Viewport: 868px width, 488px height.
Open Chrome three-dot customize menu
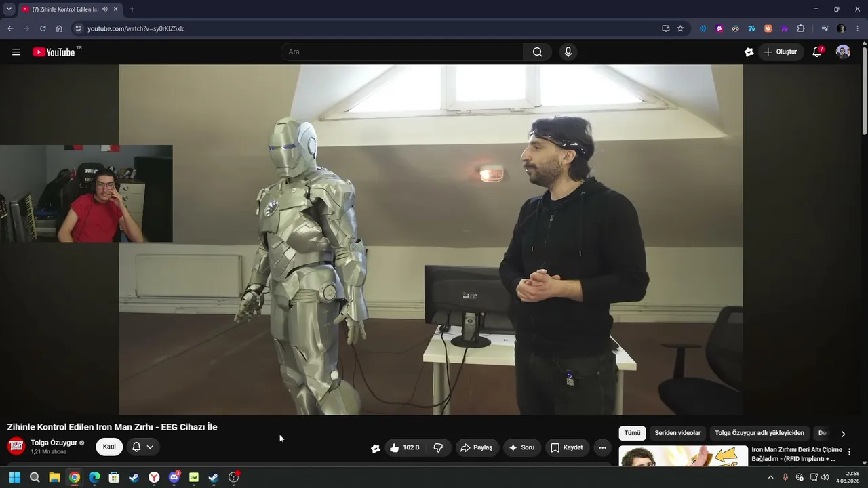coord(858,28)
